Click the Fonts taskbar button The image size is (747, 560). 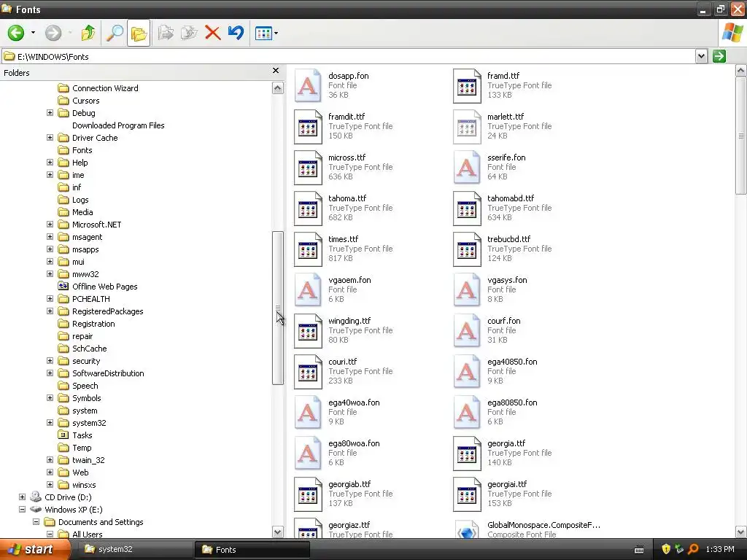[252, 549]
